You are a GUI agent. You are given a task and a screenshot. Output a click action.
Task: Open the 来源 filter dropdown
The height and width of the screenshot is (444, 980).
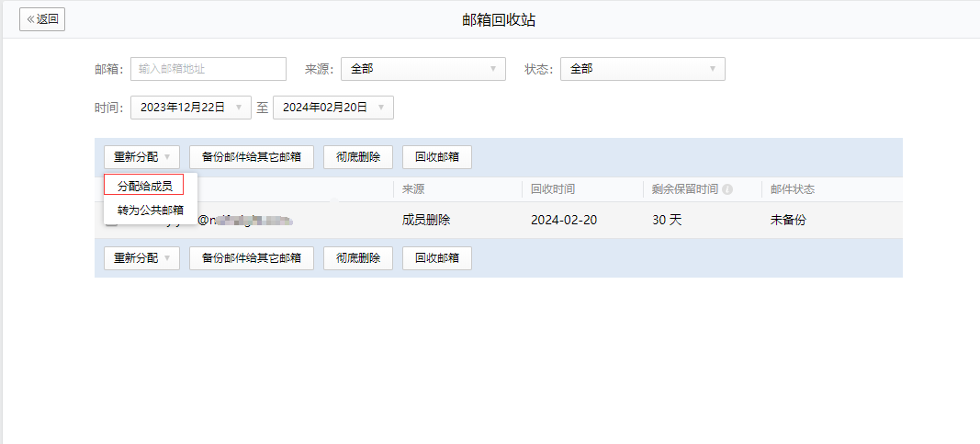coord(422,69)
